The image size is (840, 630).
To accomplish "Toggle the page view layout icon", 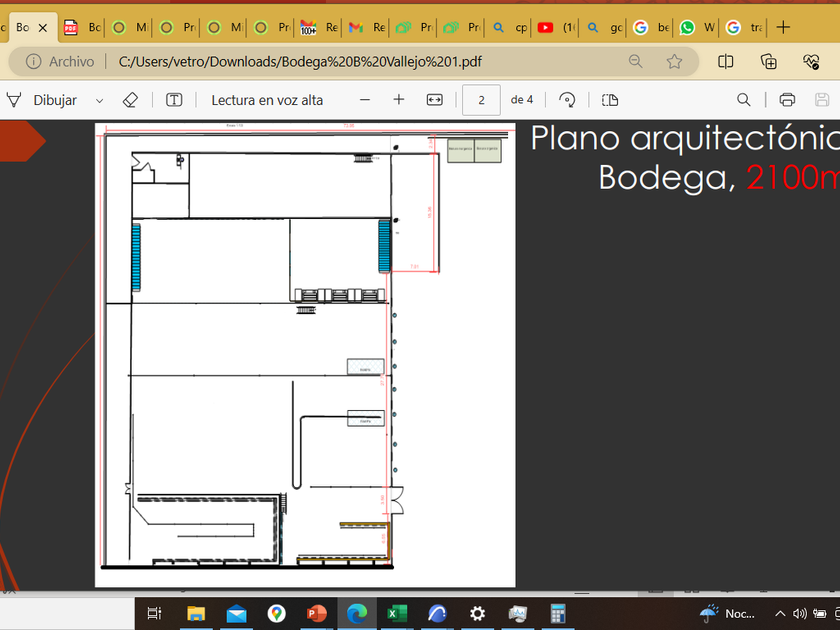I will (x=610, y=100).
